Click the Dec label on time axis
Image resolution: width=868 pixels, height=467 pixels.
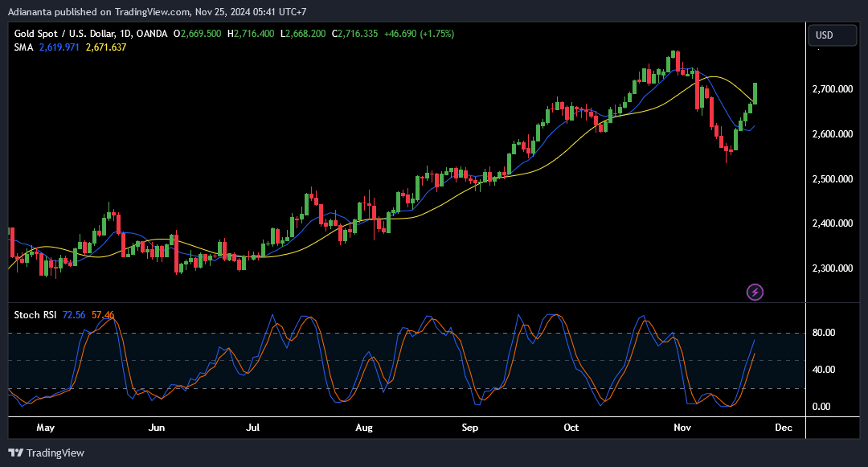pos(784,428)
